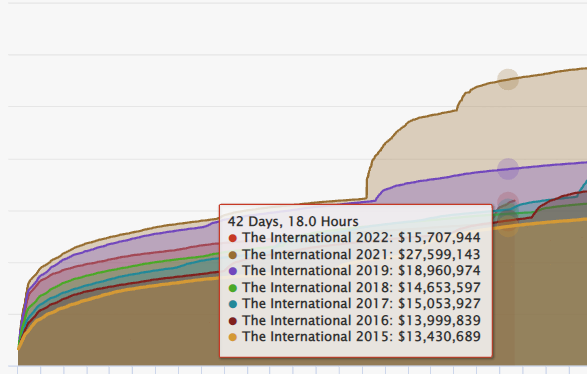Viewport: 587px width, 374px height.
Task: Click the The International 2019 hover marker on the purple line
Action: pyautogui.click(x=508, y=169)
